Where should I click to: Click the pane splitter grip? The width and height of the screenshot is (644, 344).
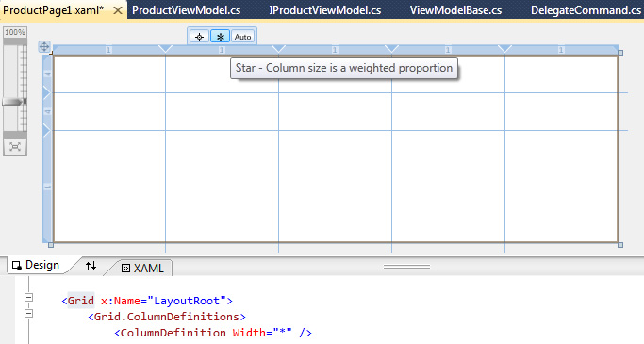(406, 267)
